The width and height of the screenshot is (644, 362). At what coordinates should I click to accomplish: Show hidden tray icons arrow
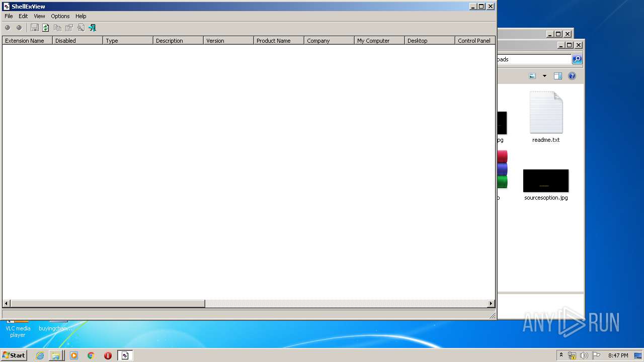(x=561, y=355)
